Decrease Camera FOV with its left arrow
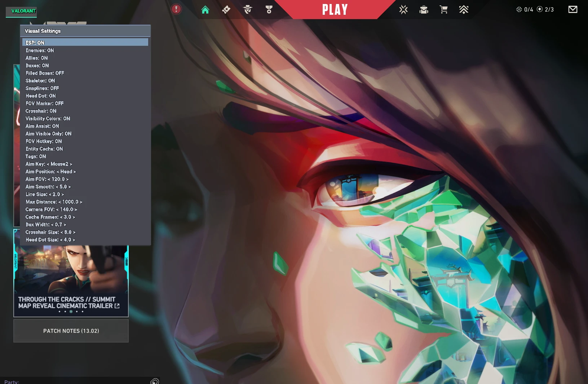The image size is (588, 384). pyautogui.click(x=57, y=209)
